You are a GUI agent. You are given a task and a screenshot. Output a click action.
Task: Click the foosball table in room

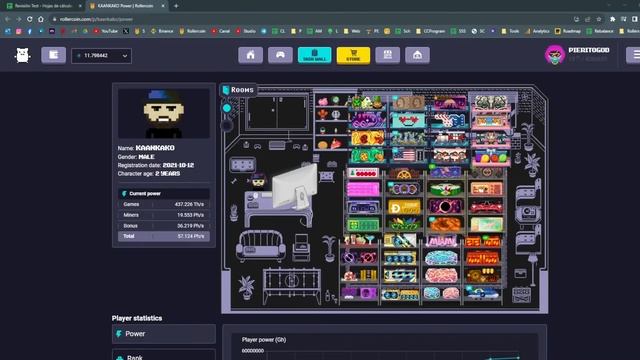tap(291, 285)
